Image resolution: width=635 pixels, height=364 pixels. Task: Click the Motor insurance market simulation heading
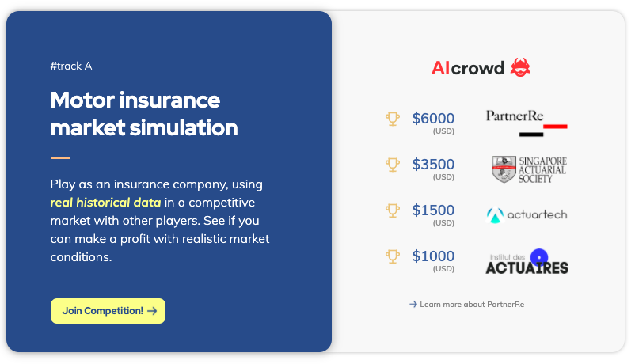click(143, 113)
